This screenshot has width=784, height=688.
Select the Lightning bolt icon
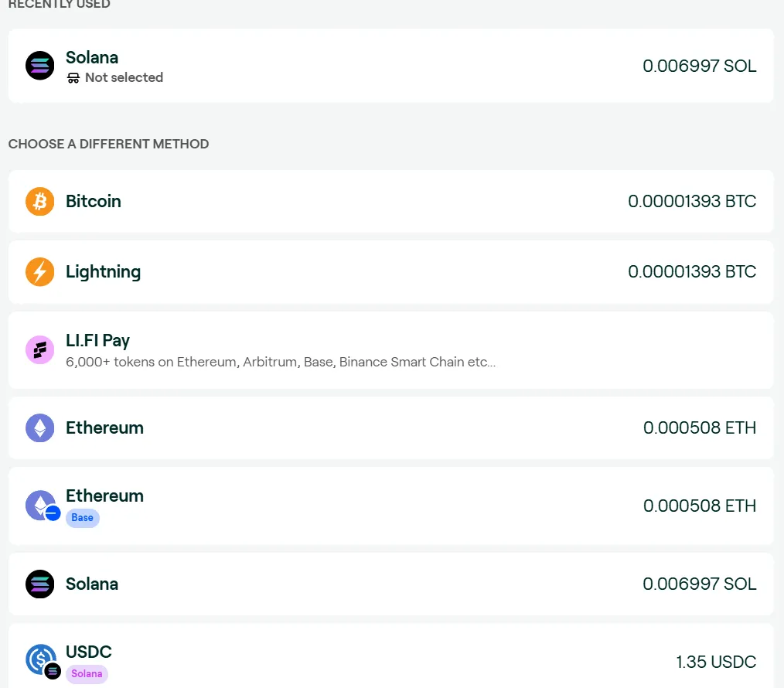pyautogui.click(x=40, y=272)
